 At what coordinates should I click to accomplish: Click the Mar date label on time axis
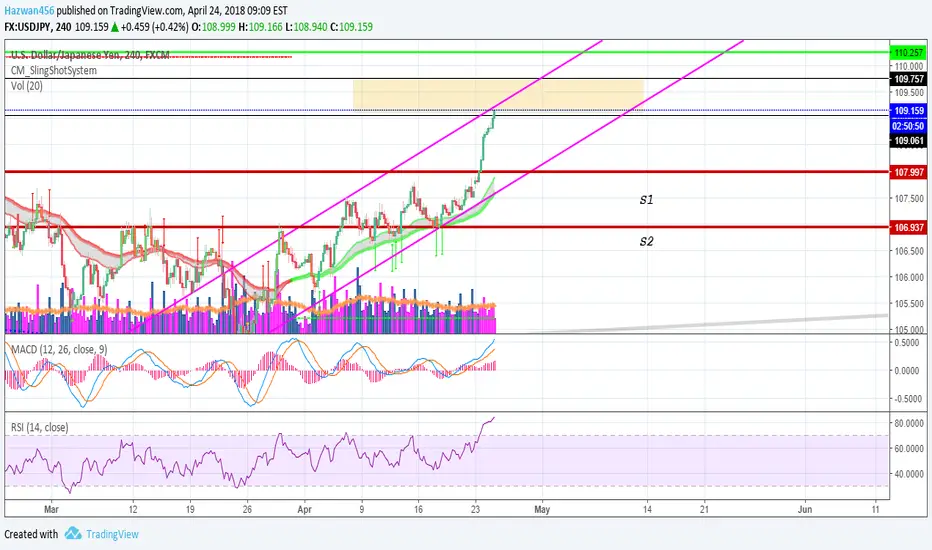[x=52, y=510]
